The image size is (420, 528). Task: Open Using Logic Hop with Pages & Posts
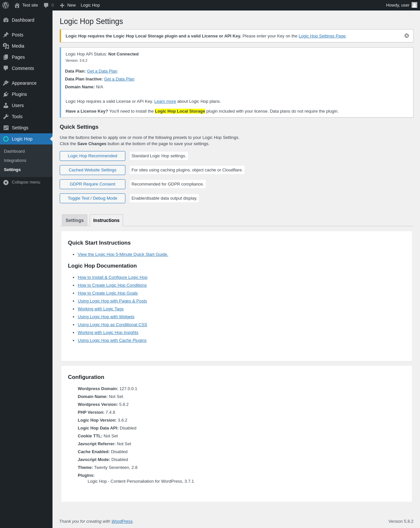112,301
